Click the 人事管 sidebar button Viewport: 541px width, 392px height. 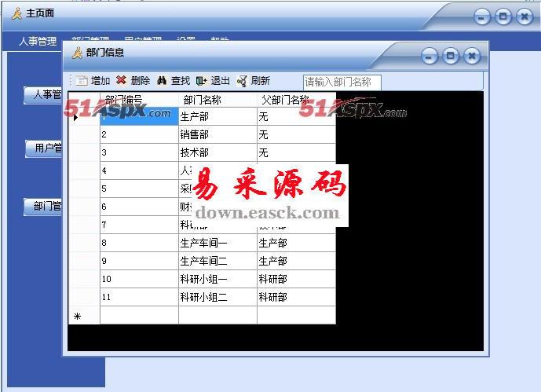point(44,95)
